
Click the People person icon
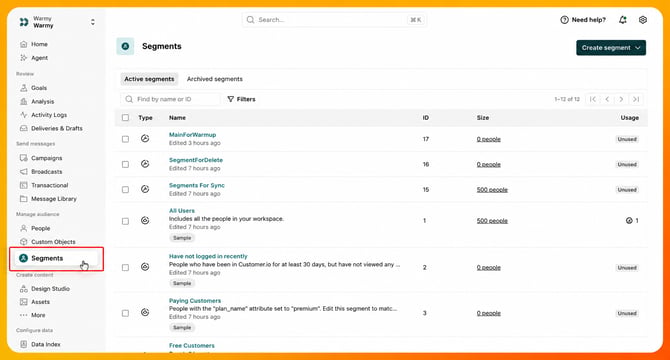click(x=24, y=228)
